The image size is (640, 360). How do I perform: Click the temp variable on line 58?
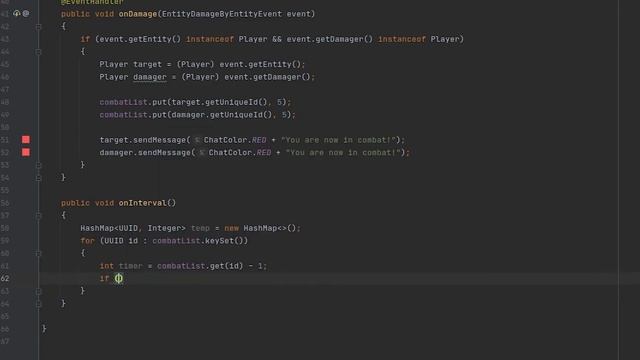[200, 228]
